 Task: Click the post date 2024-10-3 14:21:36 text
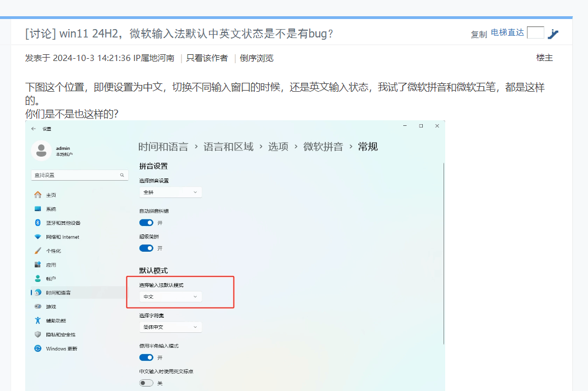92,58
